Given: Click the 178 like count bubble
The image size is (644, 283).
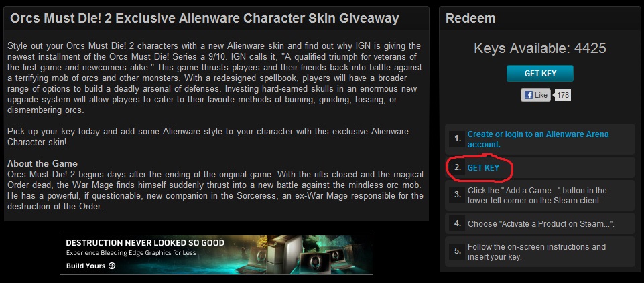Looking at the screenshot, I should (x=562, y=95).
